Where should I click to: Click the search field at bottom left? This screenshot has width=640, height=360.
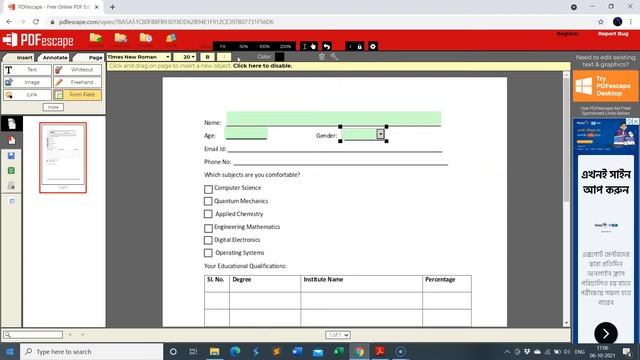click(x=33, y=335)
